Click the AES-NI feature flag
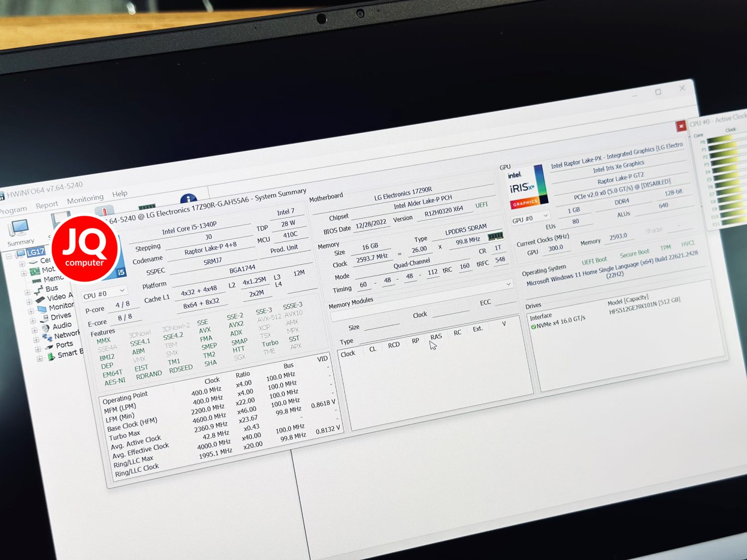 point(115,382)
